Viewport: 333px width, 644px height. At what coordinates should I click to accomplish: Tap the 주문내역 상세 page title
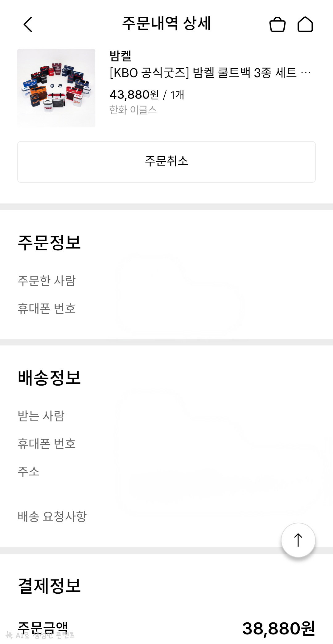(x=166, y=23)
